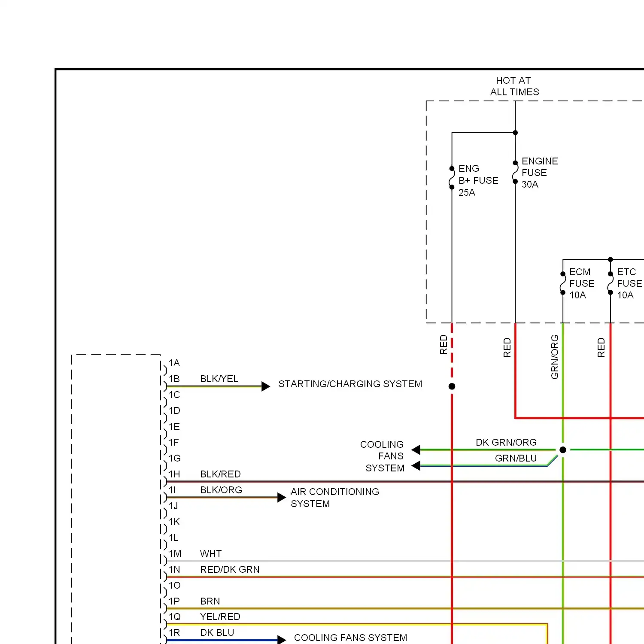Click the RED/DK GRN wire label
The height and width of the screenshot is (644, 644).
(x=230, y=570)
